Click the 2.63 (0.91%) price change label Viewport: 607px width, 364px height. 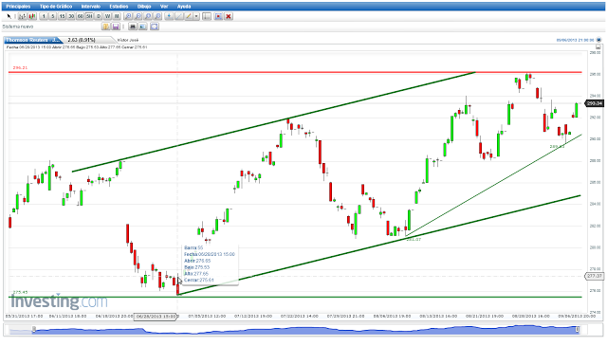pos(82,40)
